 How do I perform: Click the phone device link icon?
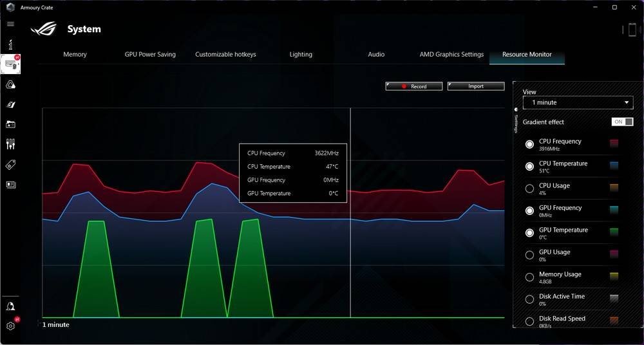click(632, 30)
